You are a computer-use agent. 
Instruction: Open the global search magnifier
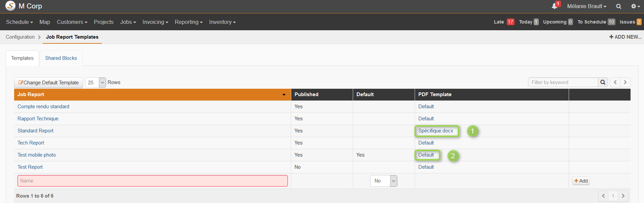pyautogui.click(x=618, y=6)
